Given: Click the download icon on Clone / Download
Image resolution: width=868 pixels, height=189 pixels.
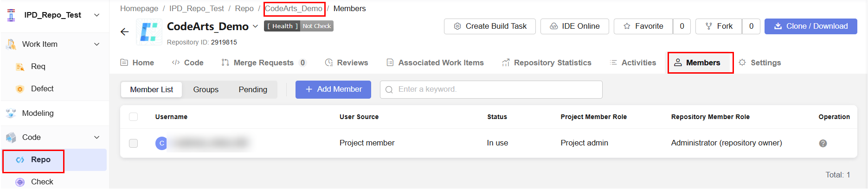Looking at the screenshot, I should pyautogui.click(x=778, y=26).
